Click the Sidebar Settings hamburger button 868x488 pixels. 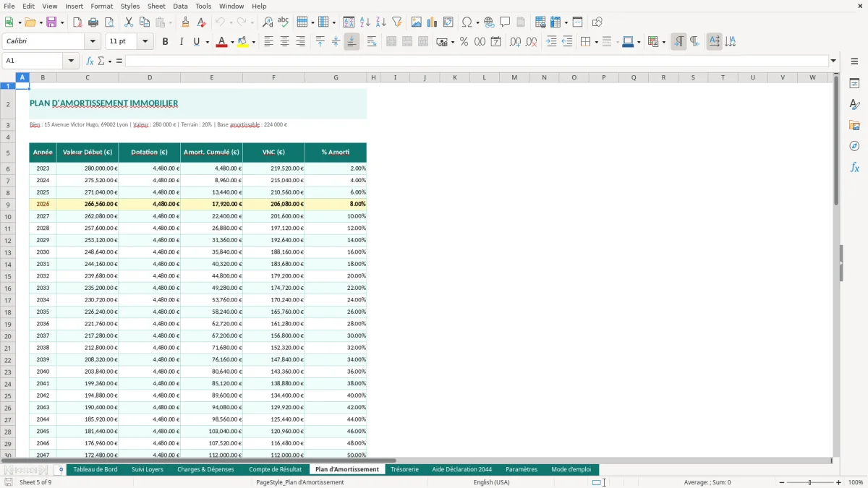point(854,63)
